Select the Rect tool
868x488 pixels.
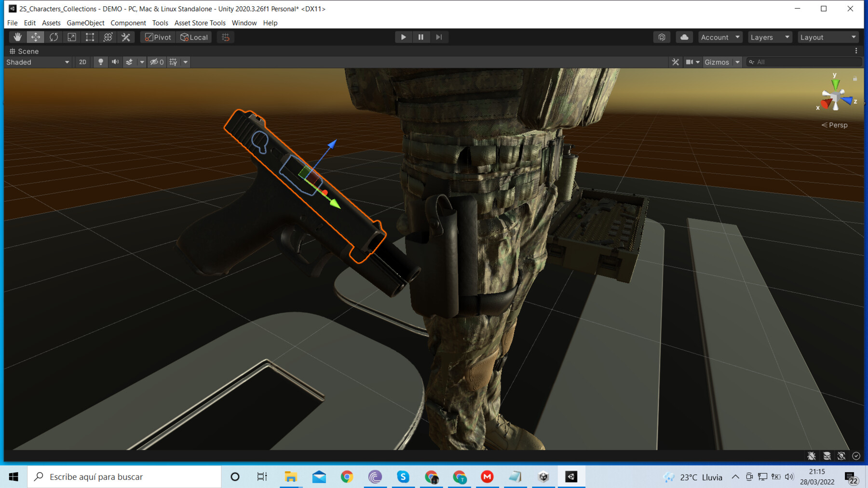(x=90, y=37)
